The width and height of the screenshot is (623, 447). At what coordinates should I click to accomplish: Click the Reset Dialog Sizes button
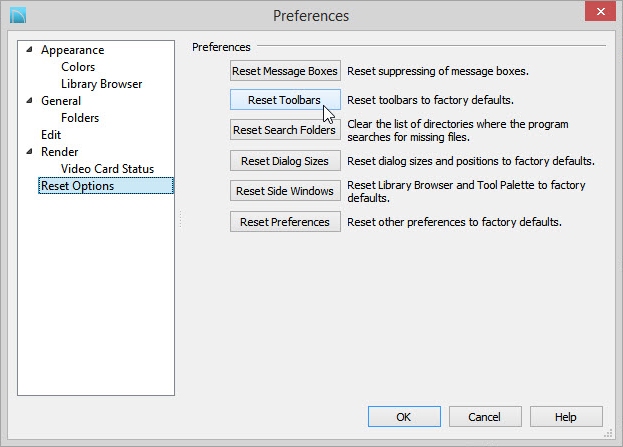pos(285,161)
